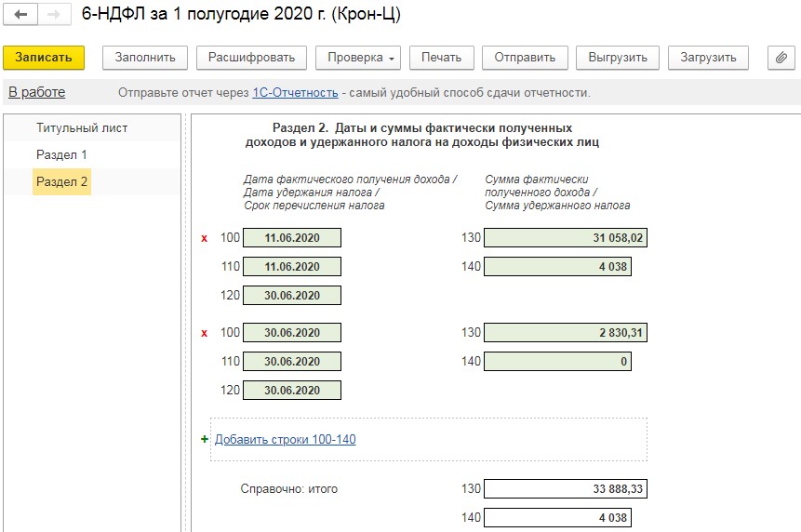Delete first block with red x

205,238
